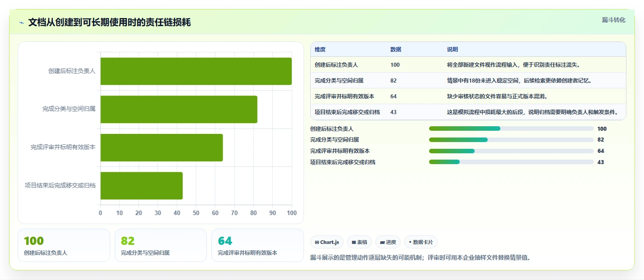
Task: Click the x-axis tick label 90
Action: 273,213
